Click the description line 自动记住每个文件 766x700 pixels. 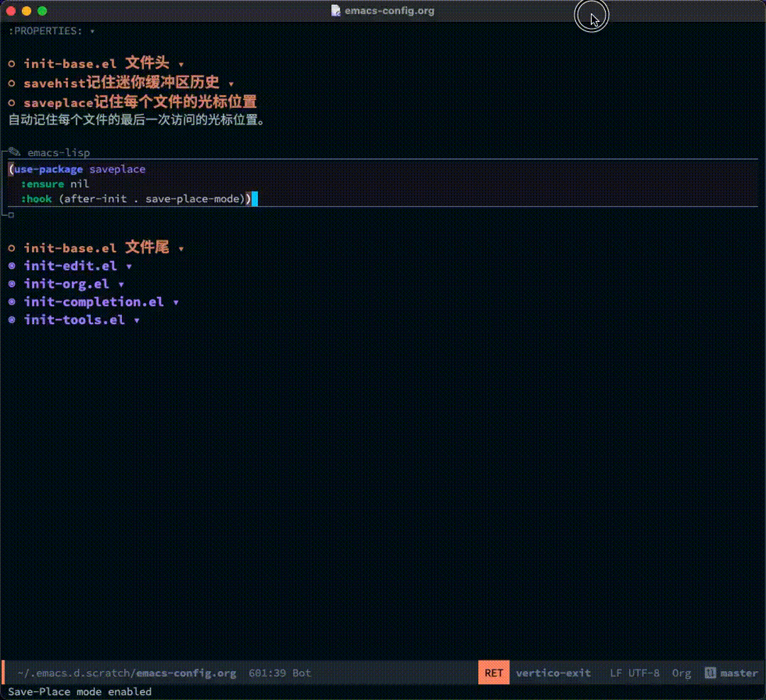point(138,120)
